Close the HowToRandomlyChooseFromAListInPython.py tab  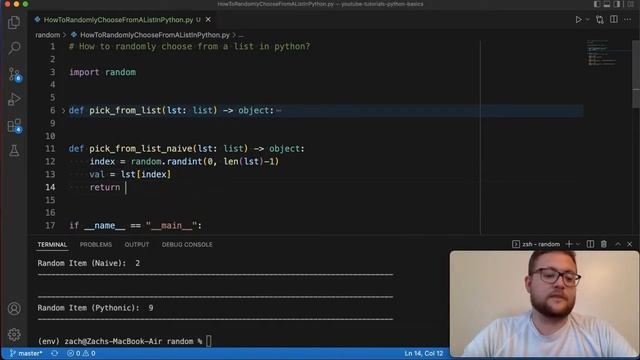point(208,20)
